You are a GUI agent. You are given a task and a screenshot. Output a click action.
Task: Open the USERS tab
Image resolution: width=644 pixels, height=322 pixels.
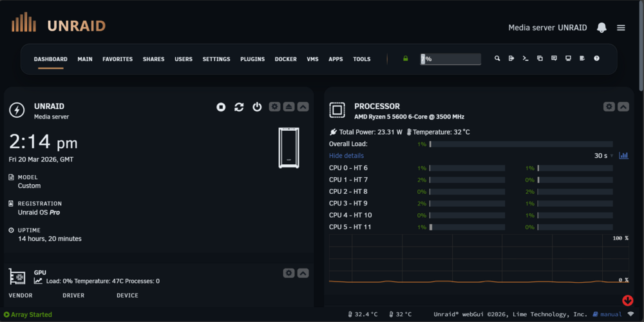(x=184, y=59)
